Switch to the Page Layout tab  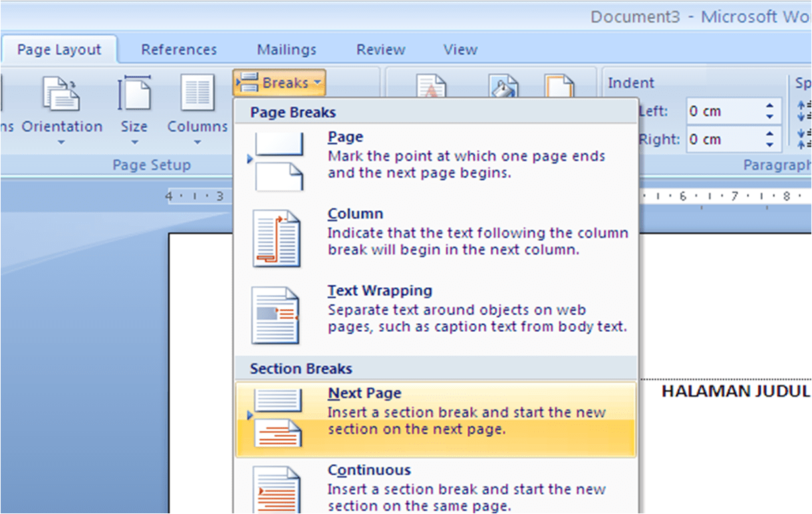(x=59, y=50)
